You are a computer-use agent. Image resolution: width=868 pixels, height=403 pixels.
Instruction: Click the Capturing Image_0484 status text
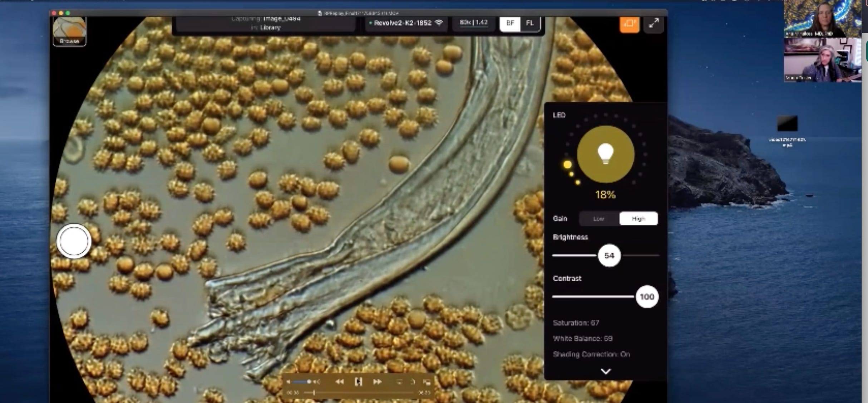[266, 18]
